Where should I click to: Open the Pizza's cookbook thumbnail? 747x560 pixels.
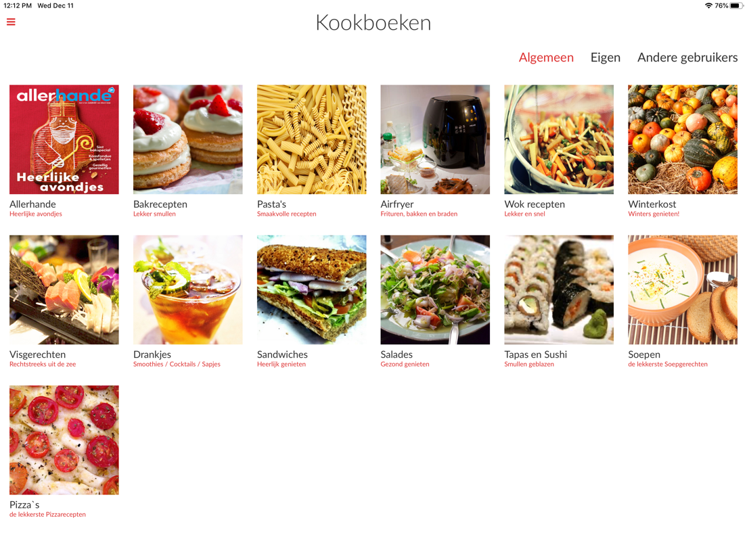tap(64, 440)
